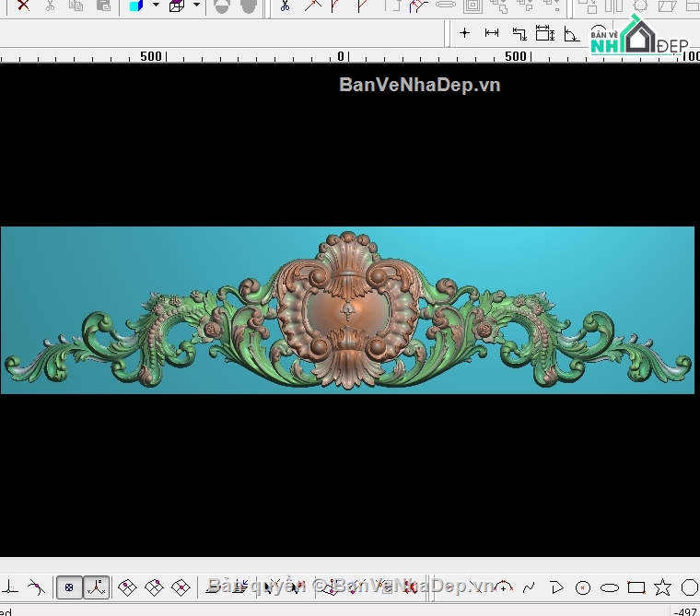Click the red X delete icon
The height and width of the screenshot is (616, 700).
pyautogui.click(x=23, y=6)
